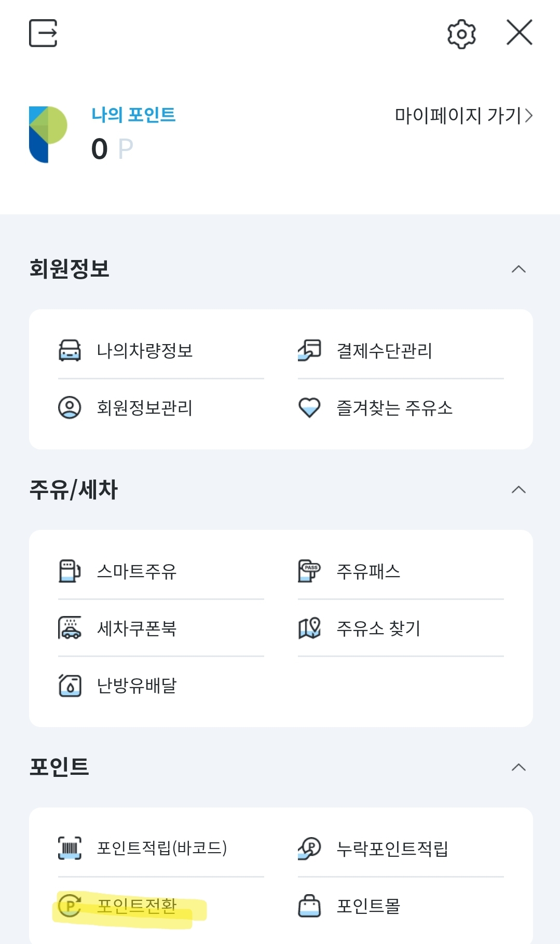
Task: Open settings via the gear icon
Action: [461, 34]
